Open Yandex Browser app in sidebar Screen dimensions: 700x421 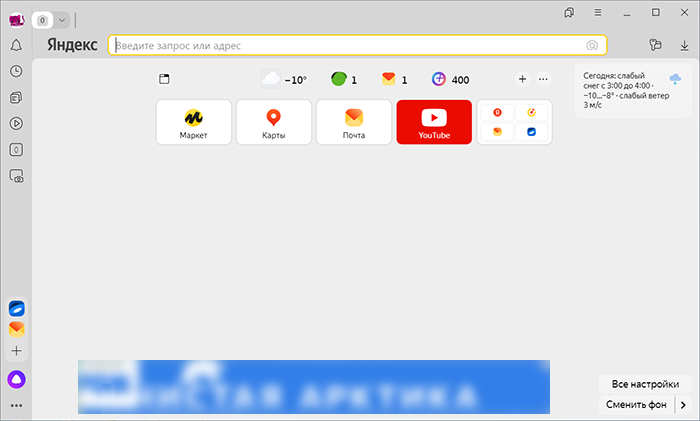[17, 308]
